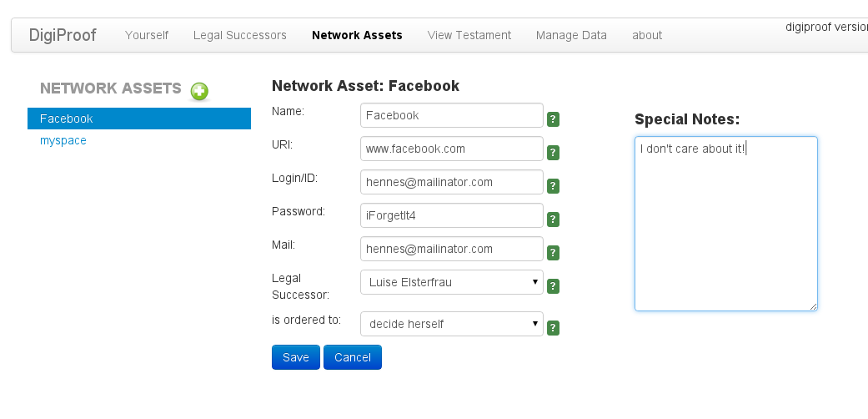Open the Legal Successor dropdown
This screenshot has height=419, width=868.
tap(451, 282)
